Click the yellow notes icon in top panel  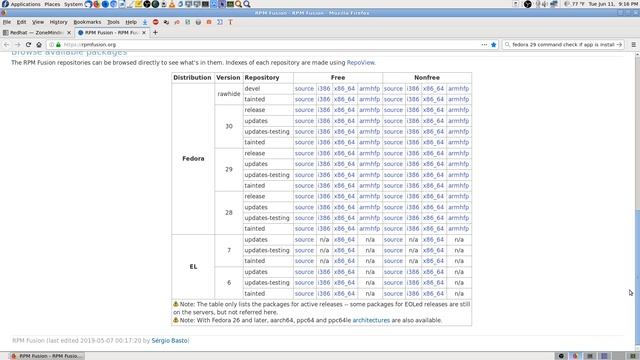coord(138,4)
